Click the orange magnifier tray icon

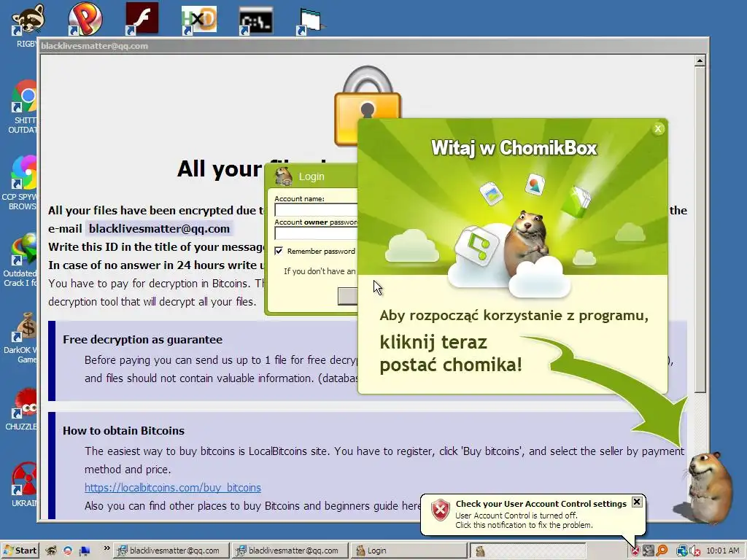pyautogui.click(x=662, y=551)
